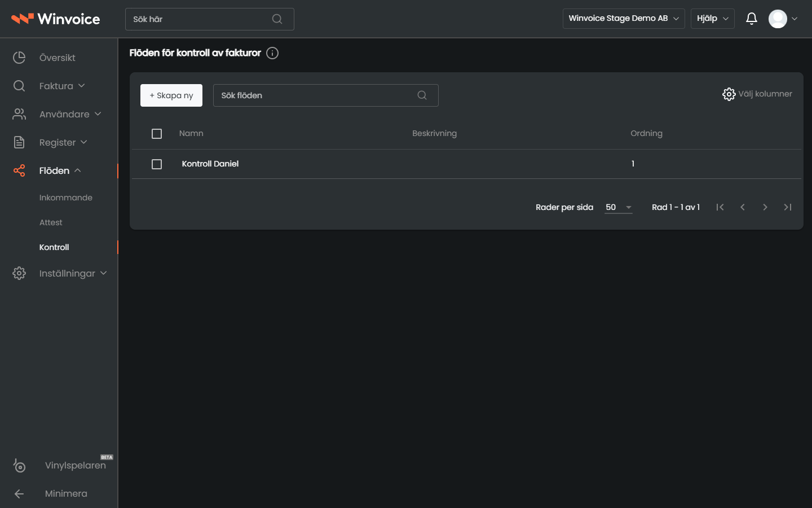The image size is (812, 508).
Task: Go to the next page of rows
Action: (x=765, y=207)
